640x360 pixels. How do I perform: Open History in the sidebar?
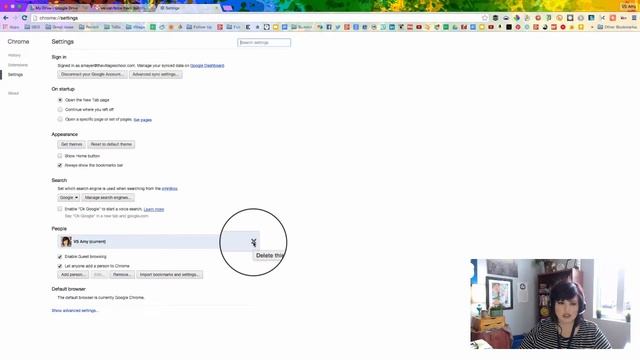coord(14,55)
